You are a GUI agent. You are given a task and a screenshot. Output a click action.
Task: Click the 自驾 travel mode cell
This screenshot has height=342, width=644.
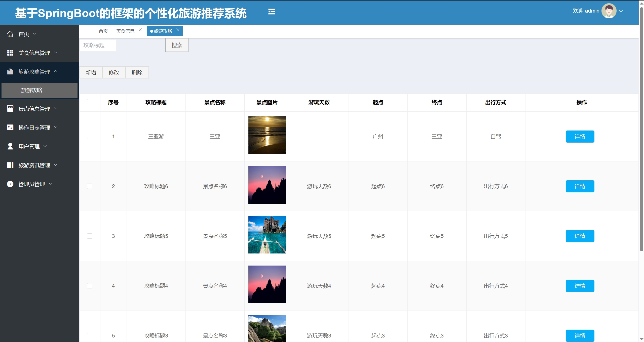pos(496,136)
